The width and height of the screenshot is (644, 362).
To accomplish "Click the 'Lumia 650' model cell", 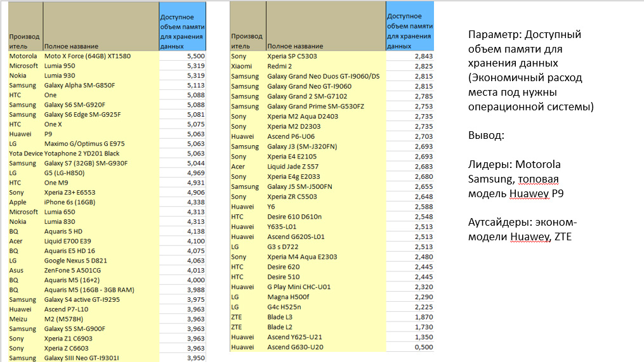I will 101,212.
